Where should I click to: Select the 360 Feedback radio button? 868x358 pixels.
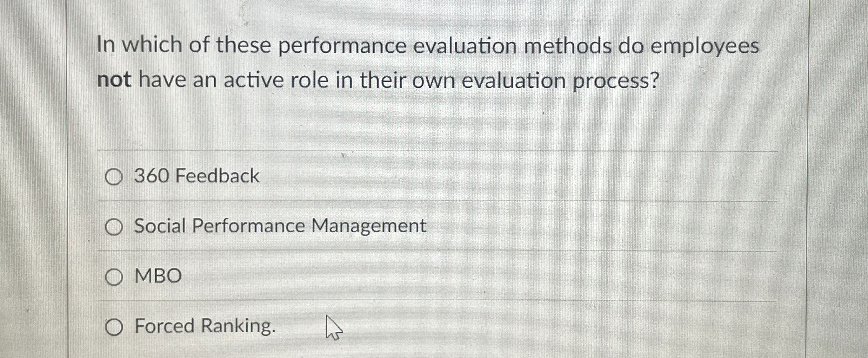[114, 177]
